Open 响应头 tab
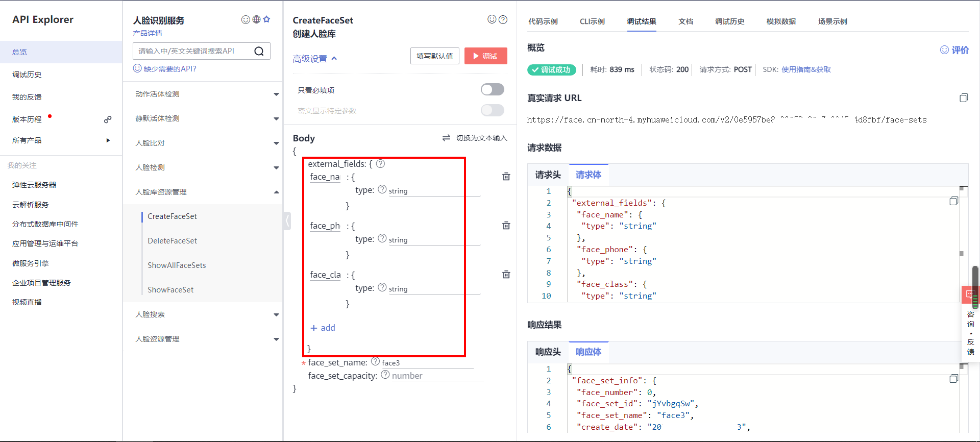980x442 pixels. [x=548, y=352]
